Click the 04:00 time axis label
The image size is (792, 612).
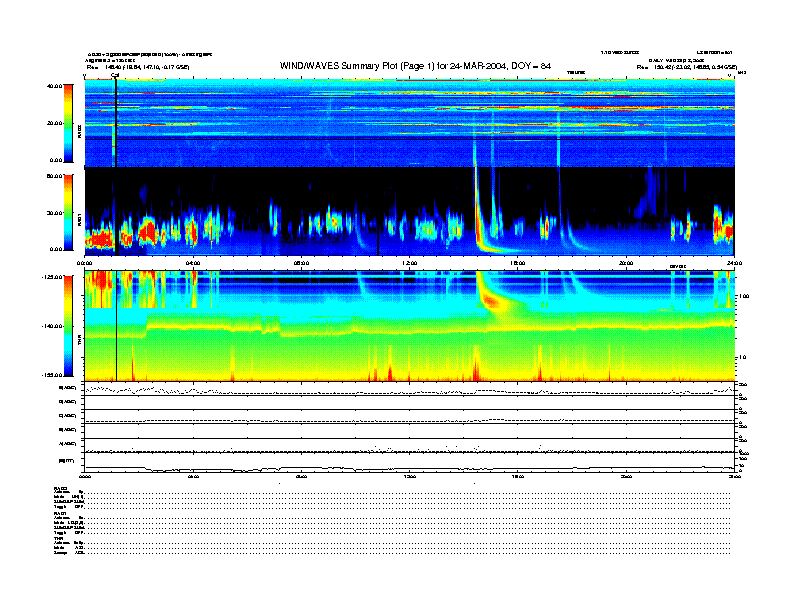point(193,263)
